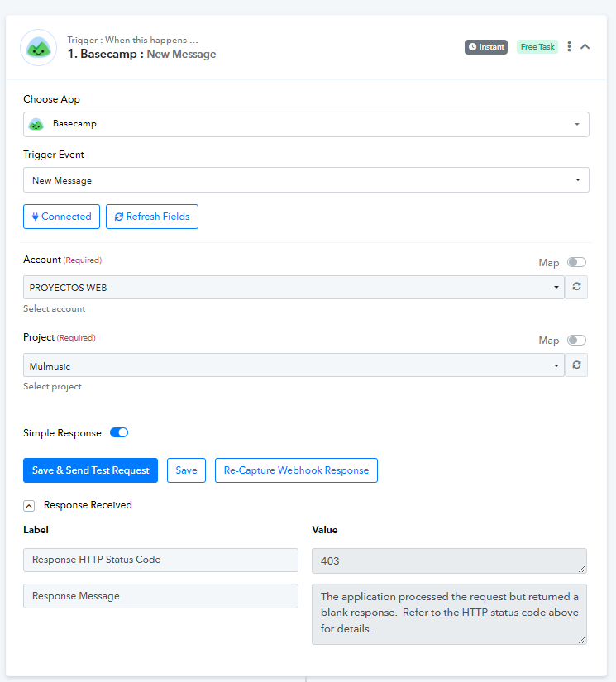Image resolution: width=616 pixels, height=682 pixels.
Task: Open the Project dropdown showing Mulmusic
Action: click(294, 365)
